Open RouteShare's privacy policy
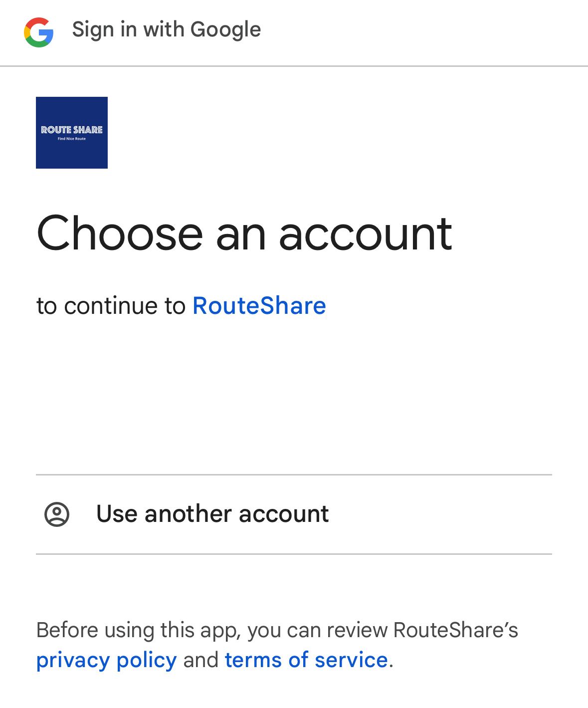Viewport: 588px width, 708px height. 107,660
